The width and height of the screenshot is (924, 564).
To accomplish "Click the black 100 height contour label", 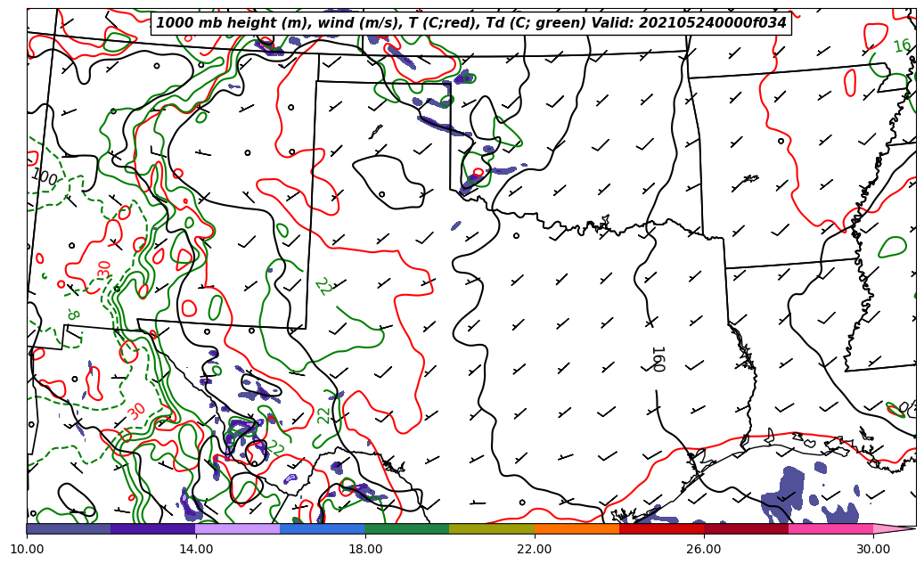I will click(44, 178).
